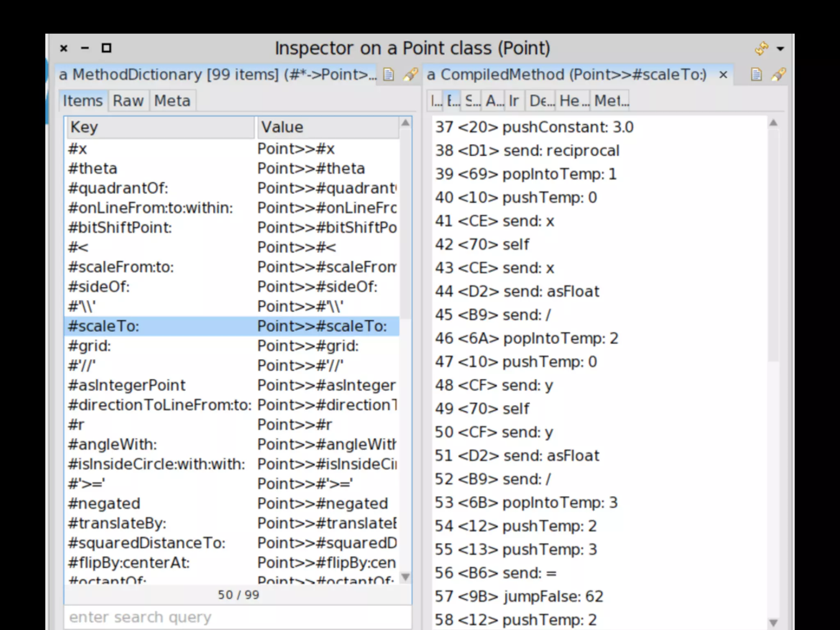
Task: Close the CompiledMethod scaleTo: pane
Action: tap(723, 75)
